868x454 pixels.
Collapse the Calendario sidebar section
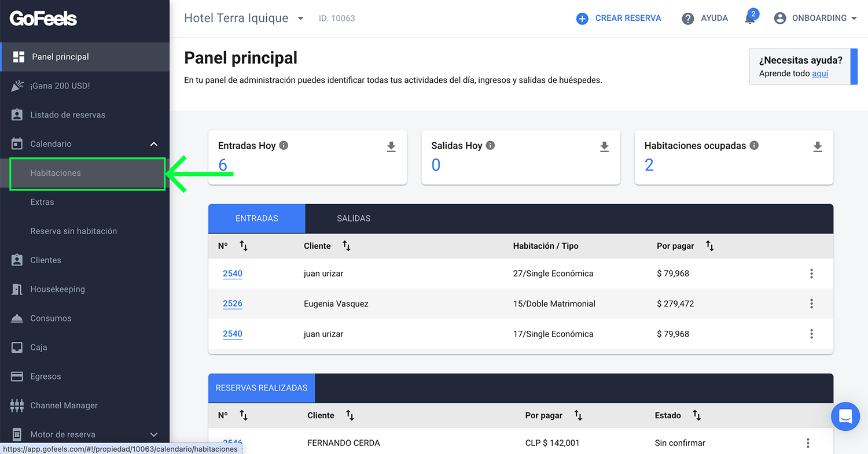coord(153,144)
